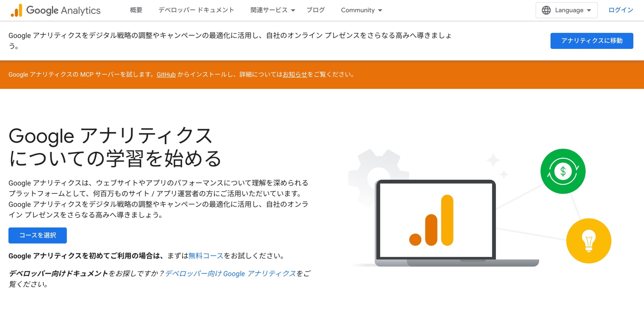
Task: Click the green dollar refresh circle icon
Action: click(563, 171)
